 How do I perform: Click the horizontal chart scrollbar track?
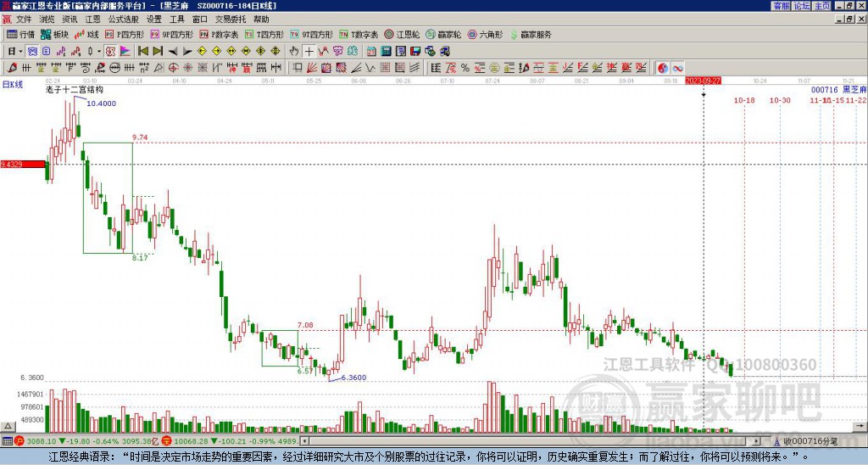tap(531, 441)
